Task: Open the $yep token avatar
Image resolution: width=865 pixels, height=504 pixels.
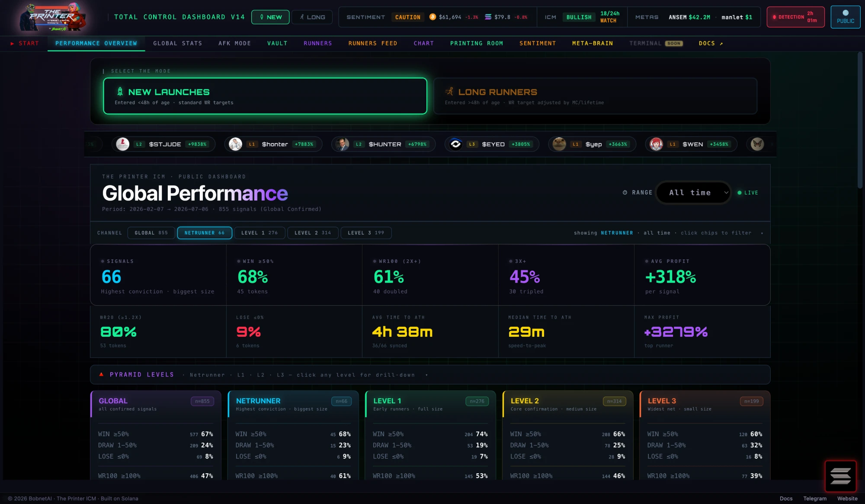Action: click(x=559, y=144)
